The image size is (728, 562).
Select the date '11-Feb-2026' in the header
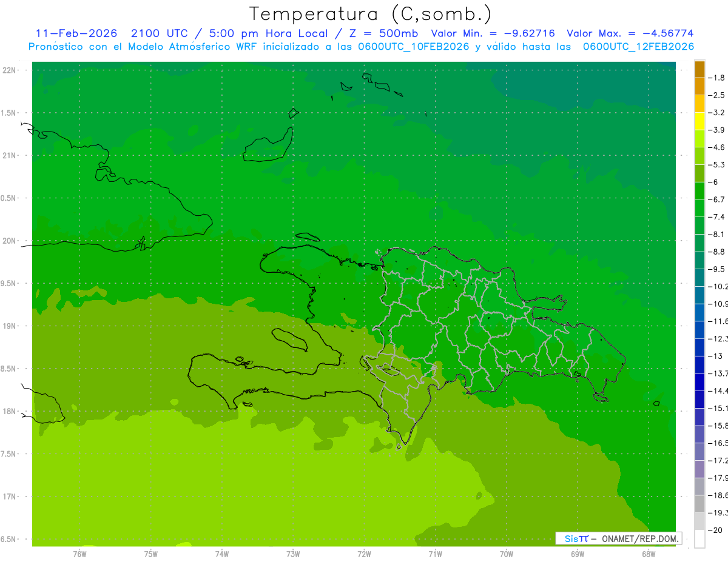point(76,33)
